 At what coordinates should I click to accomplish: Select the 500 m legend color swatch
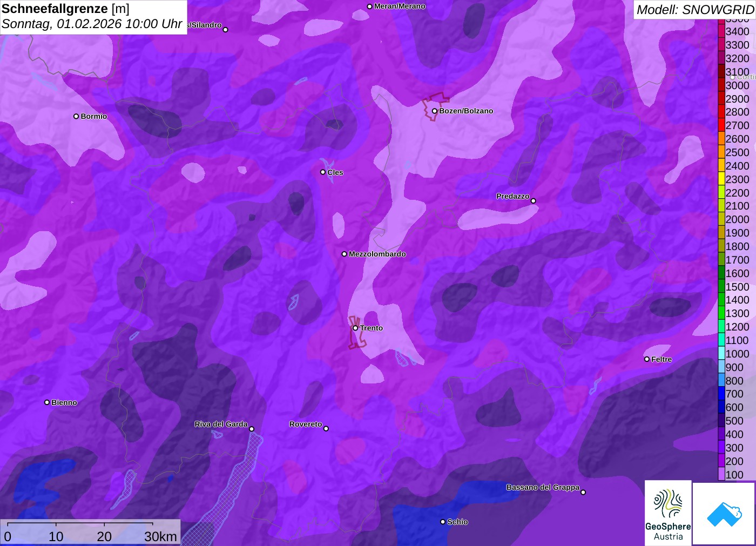721,421
